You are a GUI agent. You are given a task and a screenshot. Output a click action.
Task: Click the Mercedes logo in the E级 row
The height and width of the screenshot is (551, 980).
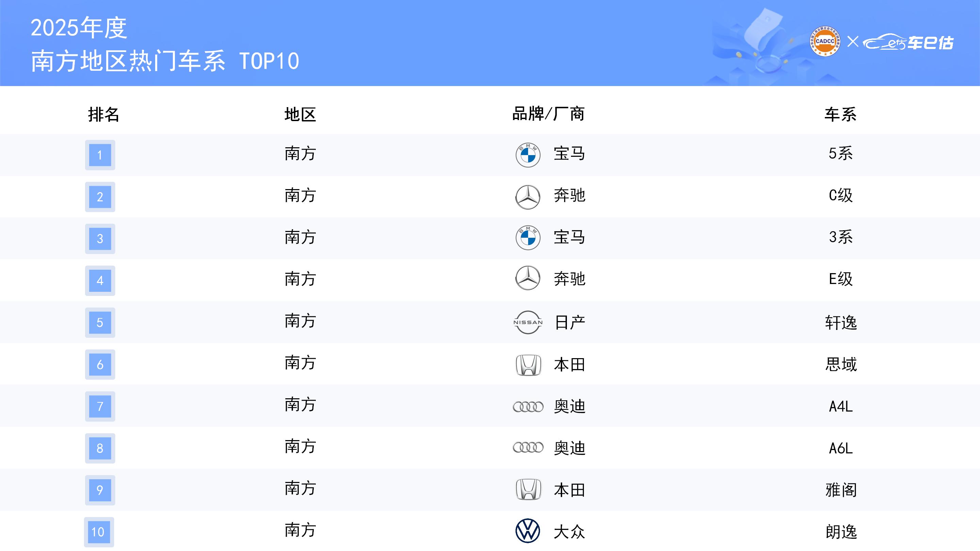tap(528, 278)
